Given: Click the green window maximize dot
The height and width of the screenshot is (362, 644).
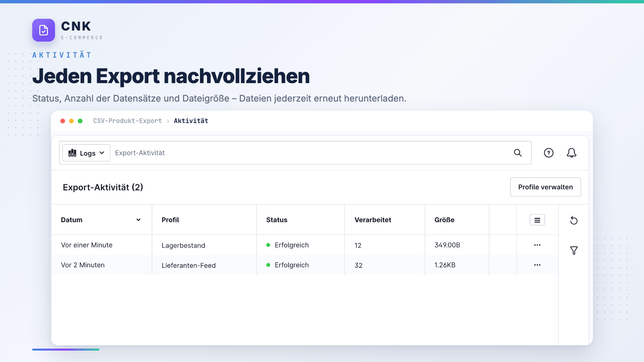Looking at the screenshot, I should [80, 121].
